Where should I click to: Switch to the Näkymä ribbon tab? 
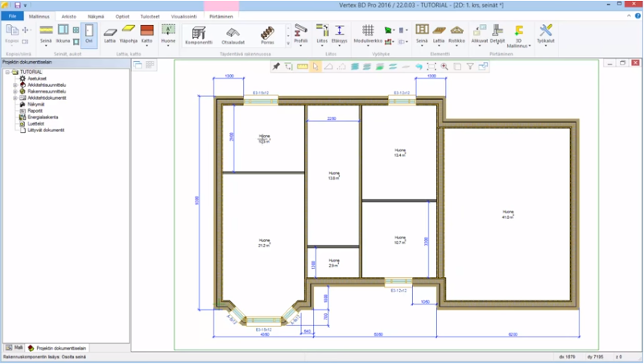point(96,15)
